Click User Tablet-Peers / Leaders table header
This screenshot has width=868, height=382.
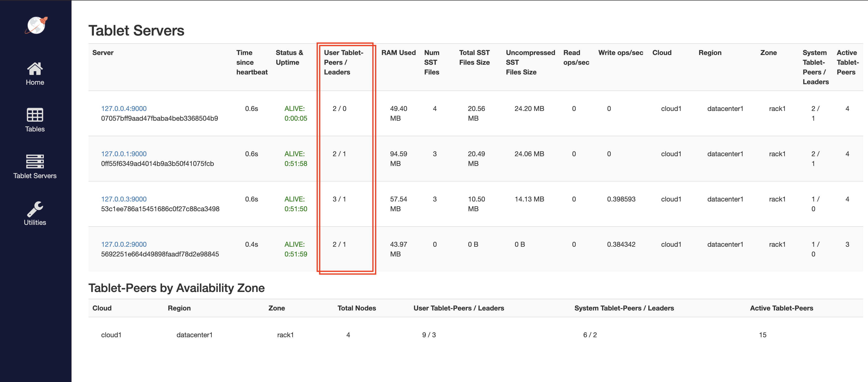[343, 62]
